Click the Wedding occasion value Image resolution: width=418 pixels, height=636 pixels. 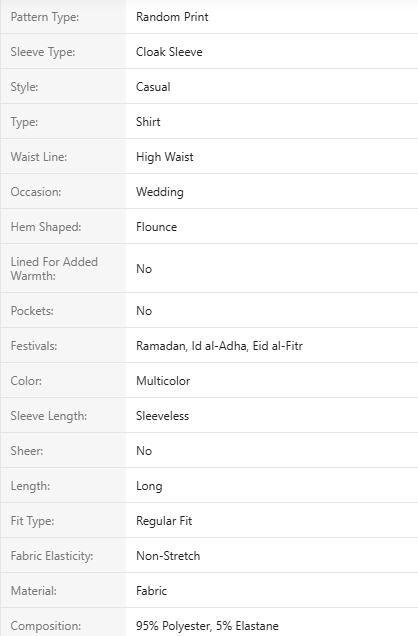[x=160, y=192]
